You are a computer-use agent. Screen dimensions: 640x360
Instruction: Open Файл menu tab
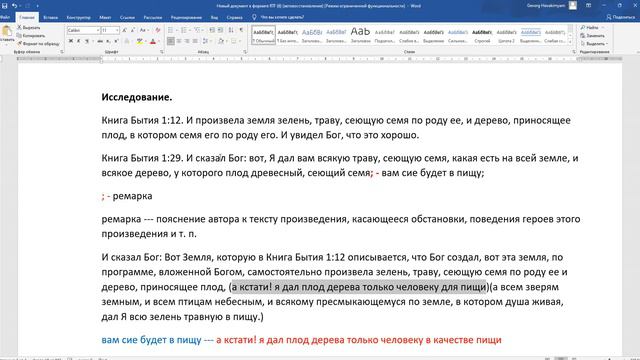[x=5, y=18]
